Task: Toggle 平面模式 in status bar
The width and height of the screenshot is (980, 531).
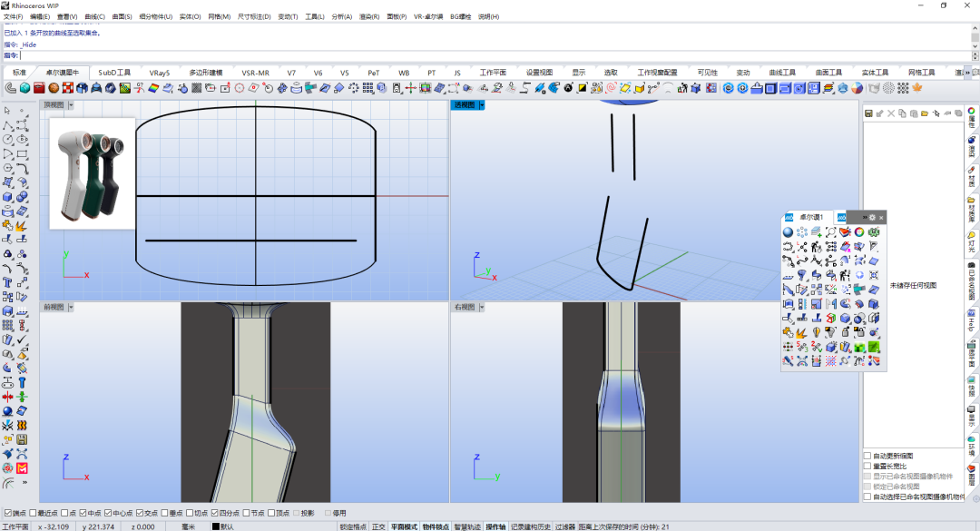Action: click(404, 526)
